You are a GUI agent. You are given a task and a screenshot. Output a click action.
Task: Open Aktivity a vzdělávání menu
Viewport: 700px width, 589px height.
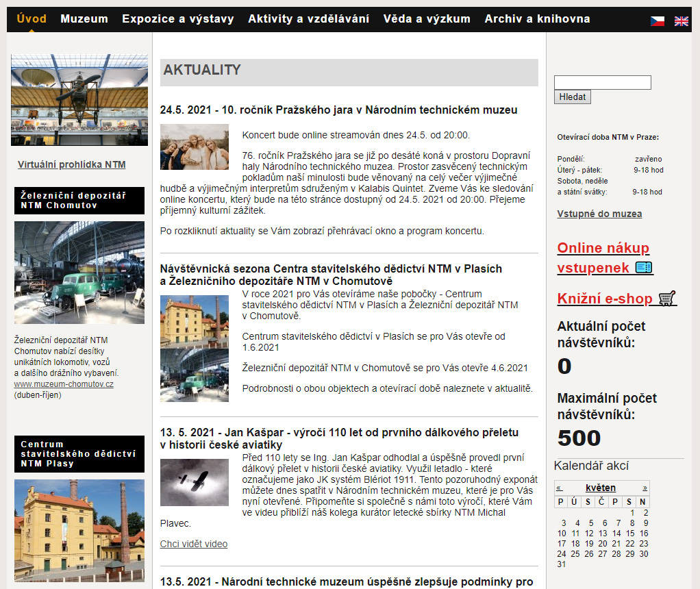click(x=308, y=18)
